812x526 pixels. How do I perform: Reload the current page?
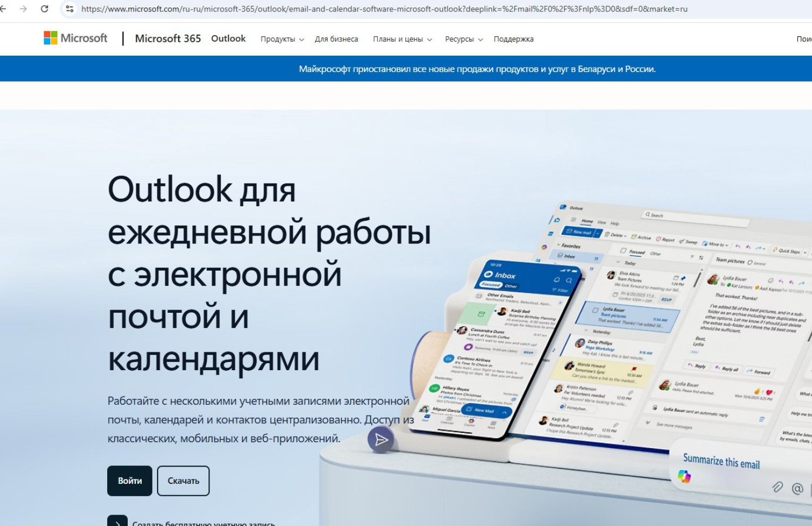click(x=44, y=9)
